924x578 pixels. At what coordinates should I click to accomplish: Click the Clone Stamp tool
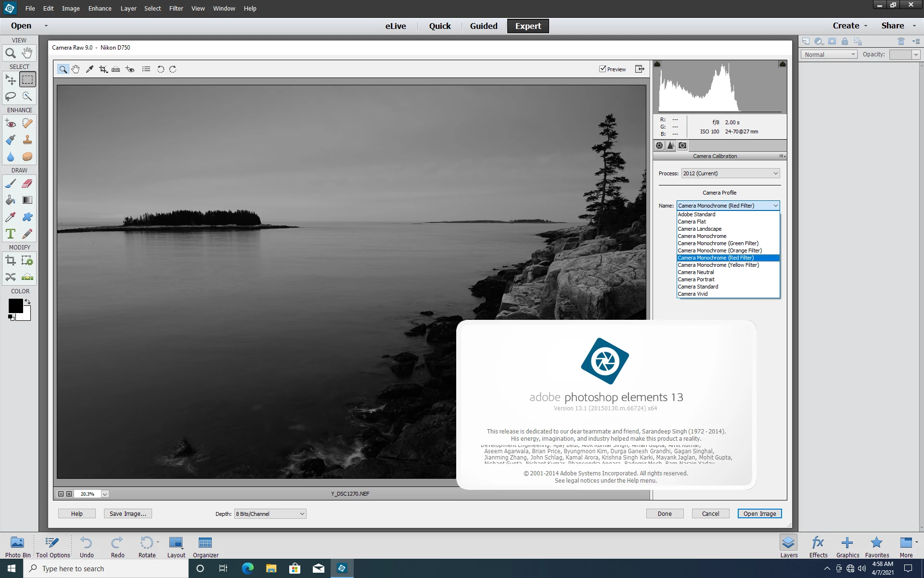(27, 140)
